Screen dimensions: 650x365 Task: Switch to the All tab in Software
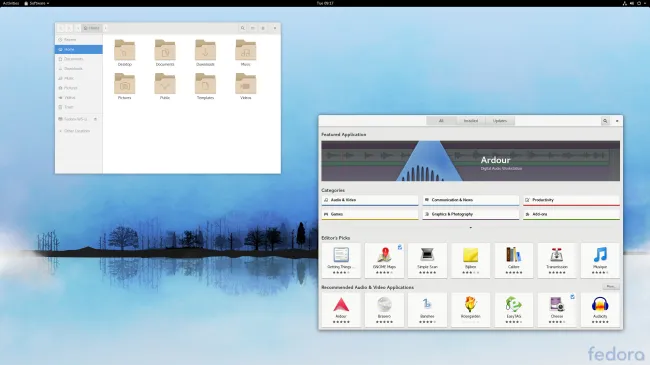(x=441, y=121)
